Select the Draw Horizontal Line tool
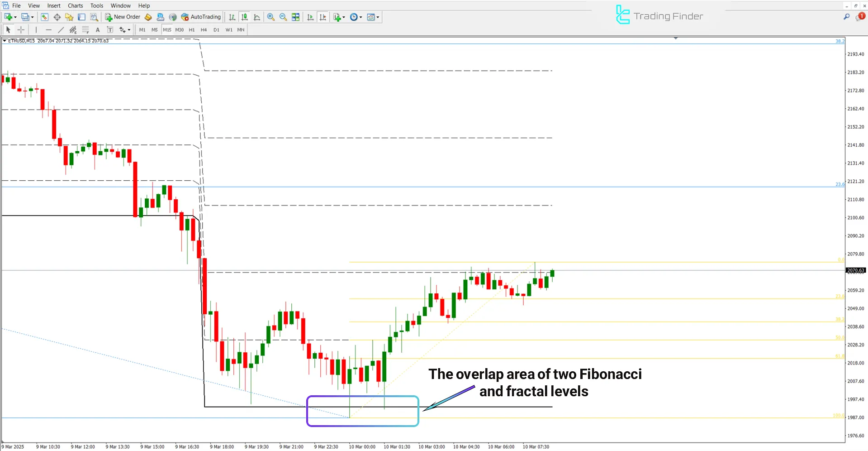 [48, 29]
